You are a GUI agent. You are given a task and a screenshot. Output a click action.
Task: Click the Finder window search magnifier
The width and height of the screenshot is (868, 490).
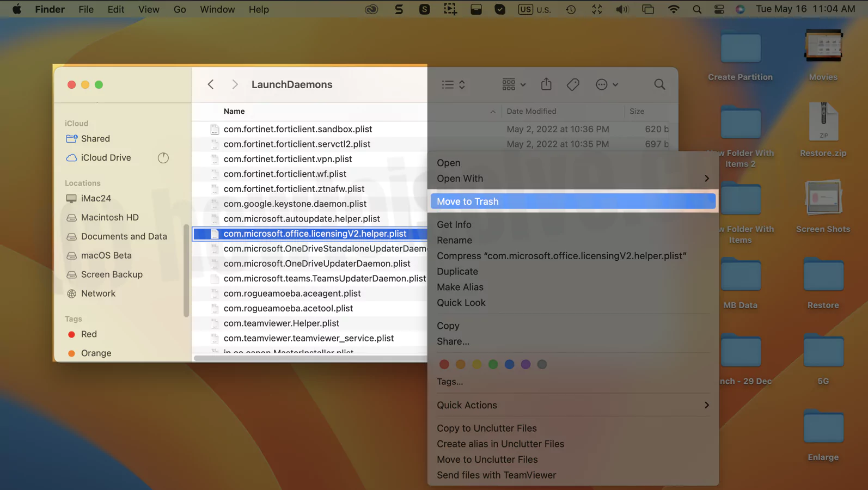coord(659,84)
